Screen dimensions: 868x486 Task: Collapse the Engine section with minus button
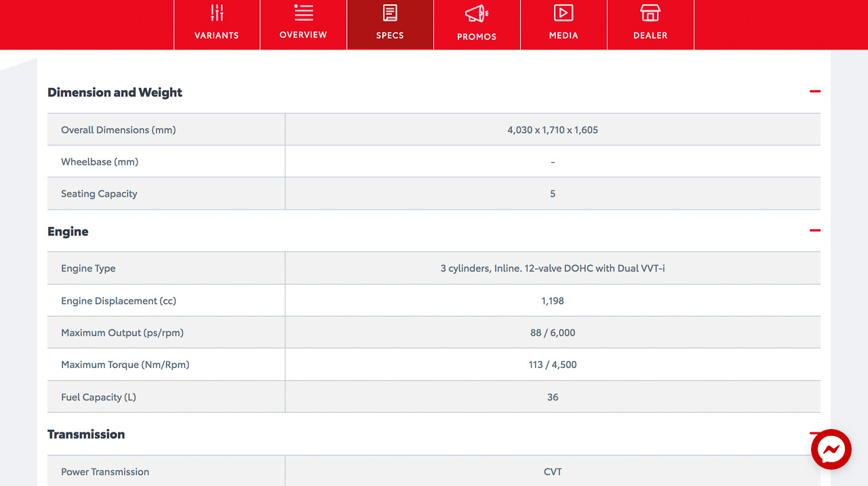point(814,230)
